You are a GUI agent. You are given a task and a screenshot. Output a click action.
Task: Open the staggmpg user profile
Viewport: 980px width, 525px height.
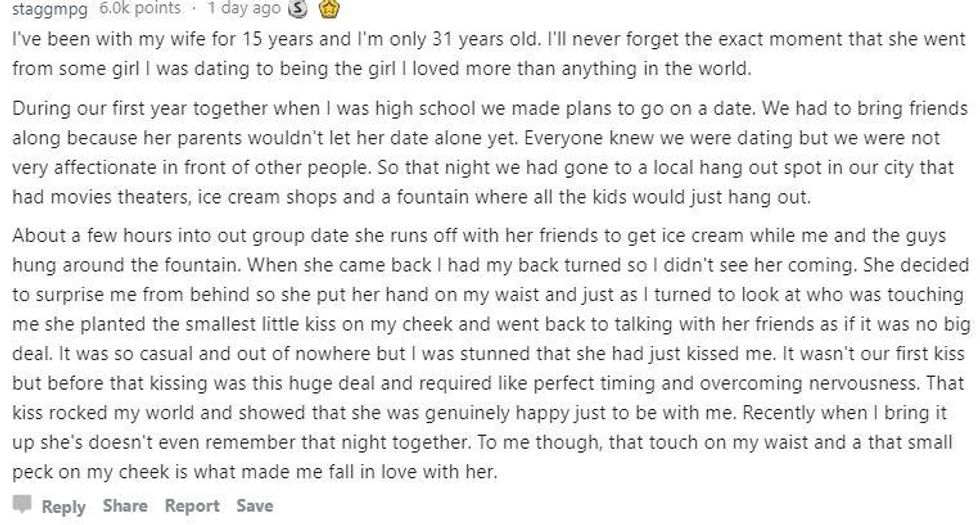(50, 8)
